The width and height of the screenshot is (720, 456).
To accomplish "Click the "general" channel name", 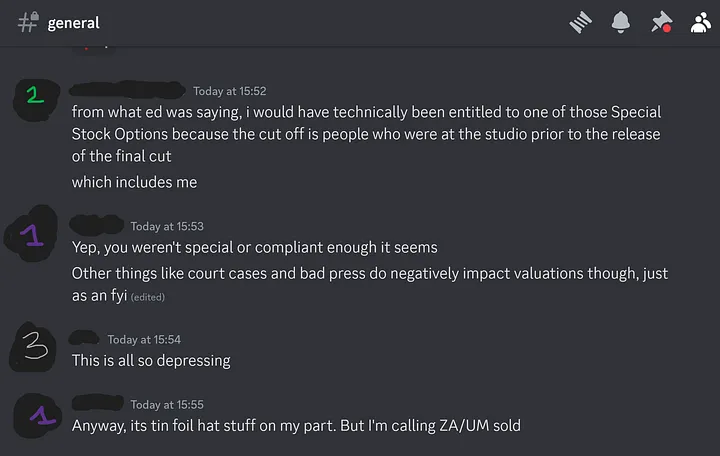I will 74,22.
